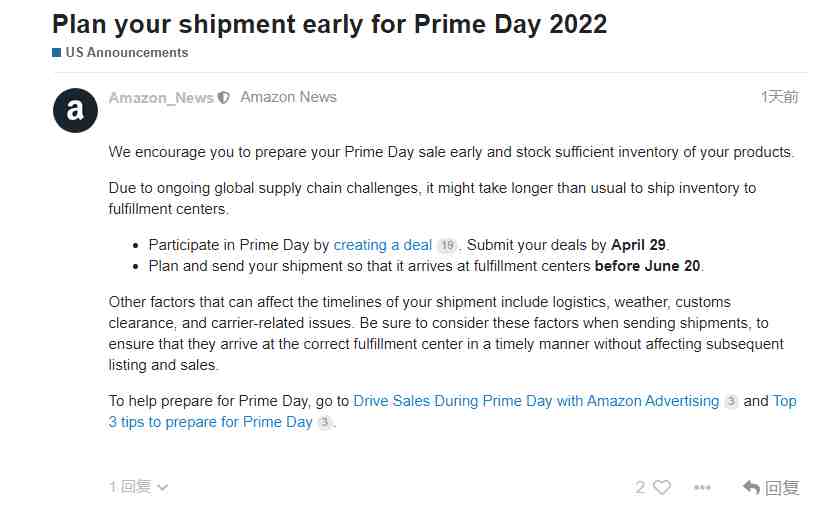The width and height of the screenshot is (829, 516).
Task: Click the 'Plan your shipment early' topic title
Action: pyautogui.click(x=329, y=24)
